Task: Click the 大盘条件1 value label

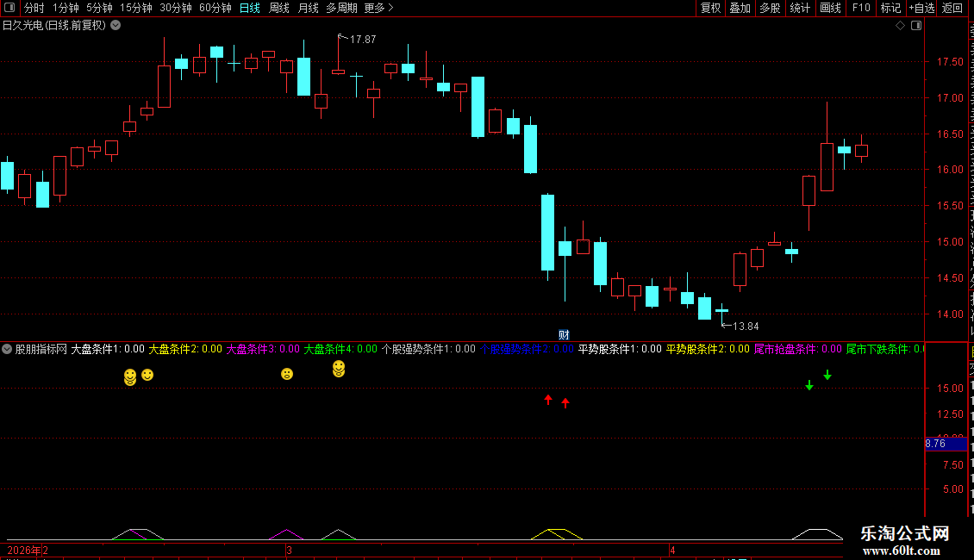Action: (x=108, y=349)
